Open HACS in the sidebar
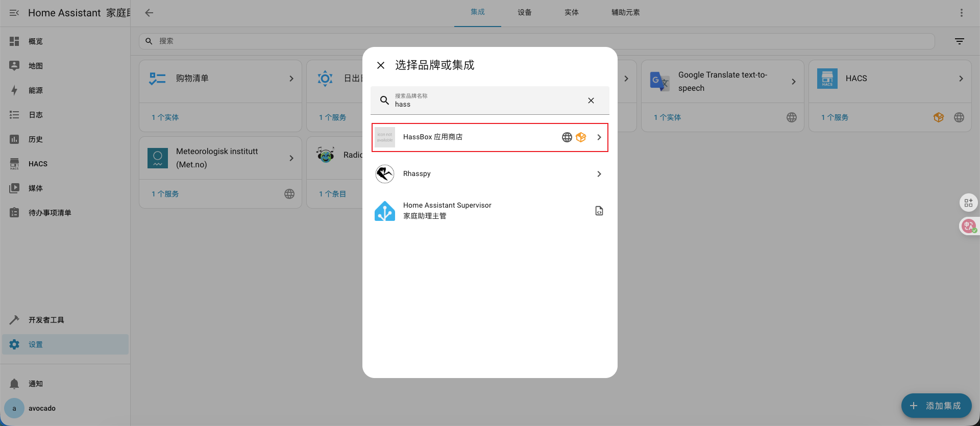The height and width of the screenshot is (426, 980). point(38,164)
